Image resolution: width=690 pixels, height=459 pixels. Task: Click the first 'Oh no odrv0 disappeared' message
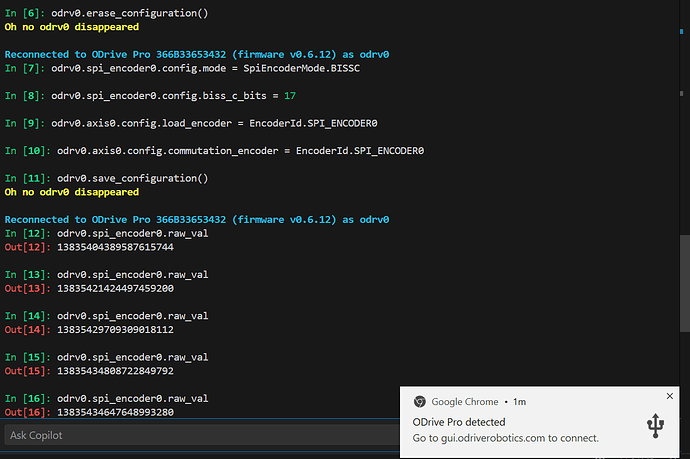(x=72, y=27)
